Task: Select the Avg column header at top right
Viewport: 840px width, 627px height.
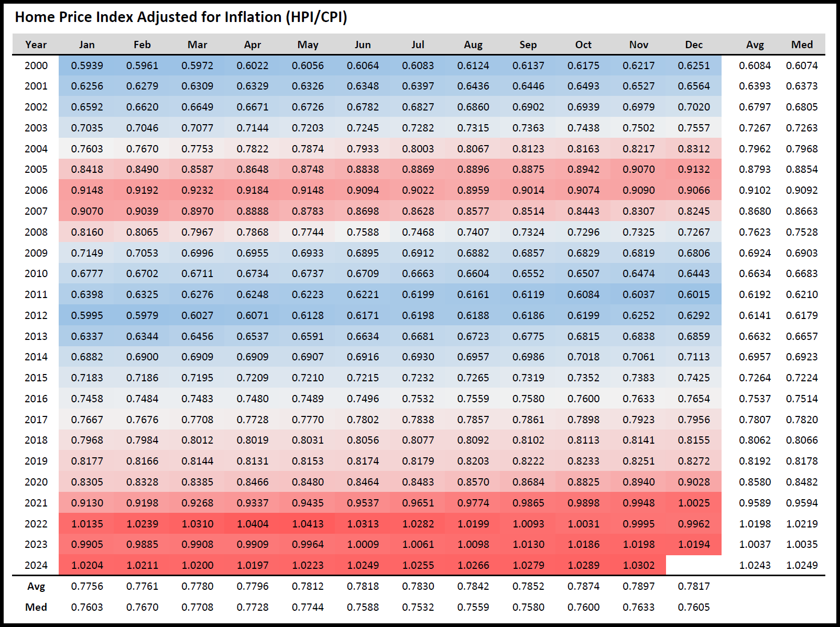Action: point(755,45)
